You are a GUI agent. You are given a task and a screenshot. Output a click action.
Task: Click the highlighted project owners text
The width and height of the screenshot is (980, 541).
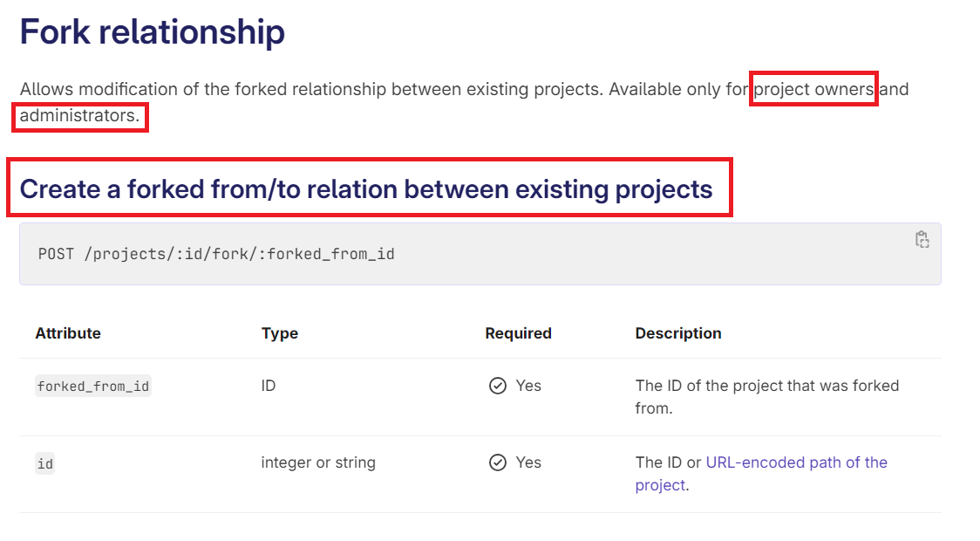click(814, 89)
